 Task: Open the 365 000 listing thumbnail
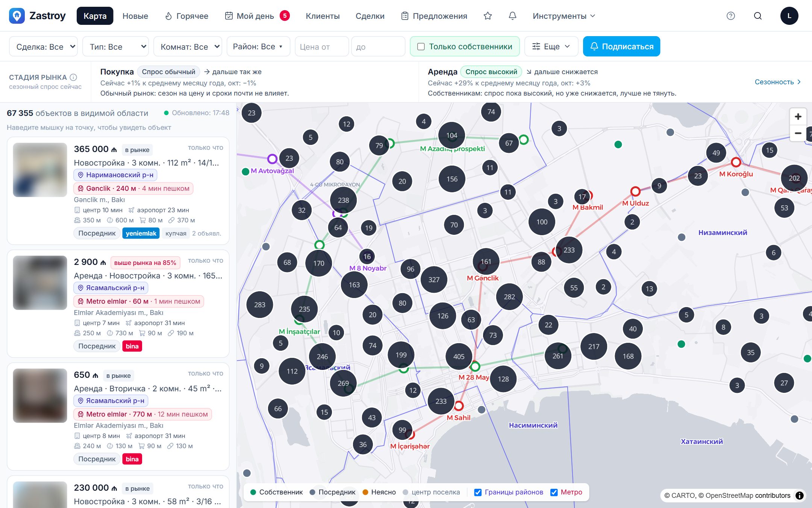40,170
